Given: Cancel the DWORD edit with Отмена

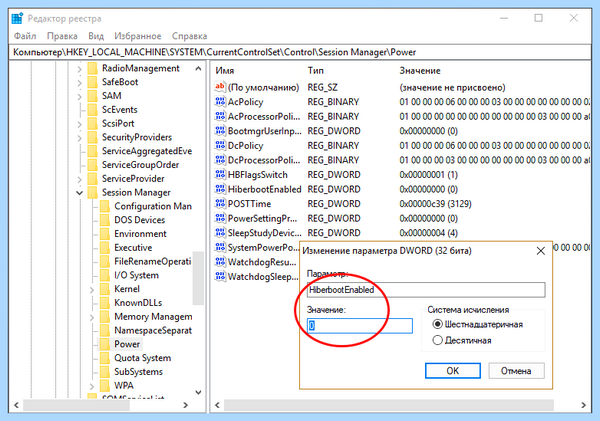Looking at the screenshot, I should click(516, 371).
